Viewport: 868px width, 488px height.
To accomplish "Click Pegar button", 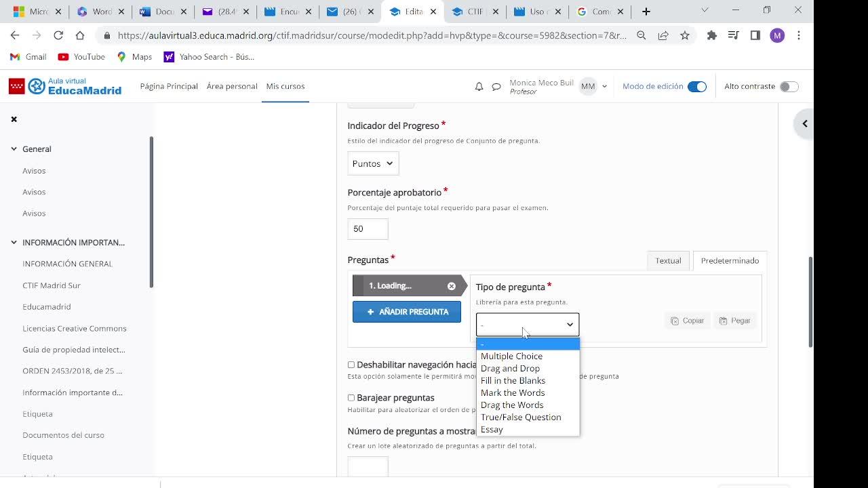I will 735,321.
